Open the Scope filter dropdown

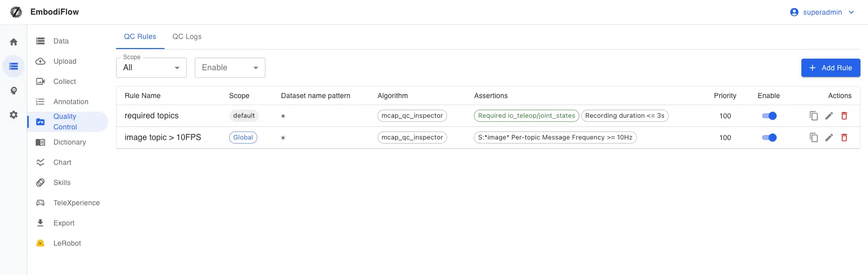(151, 68)
